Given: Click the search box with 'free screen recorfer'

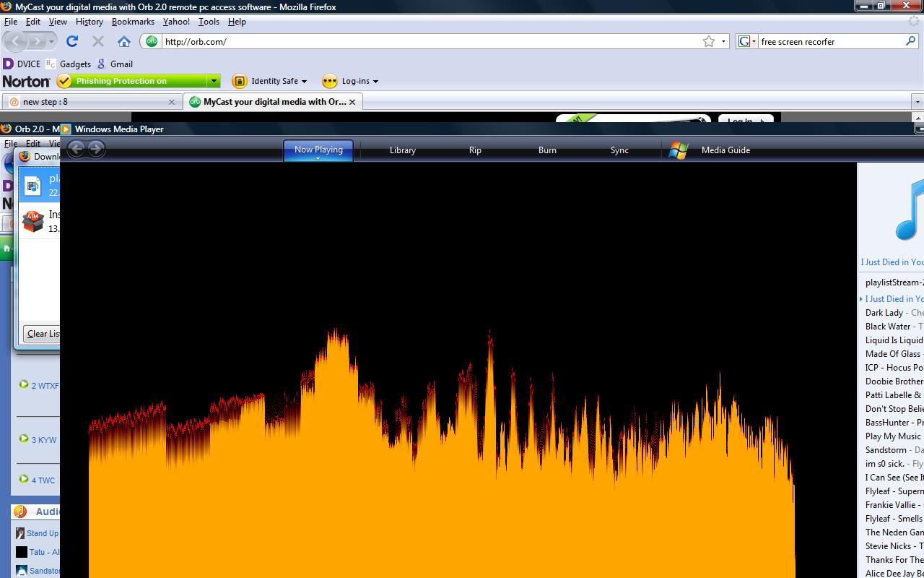Looking at the screenshot, I should click(830, 41).
